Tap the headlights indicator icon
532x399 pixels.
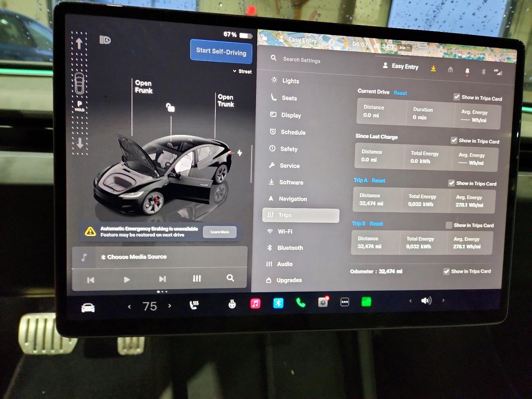coord(105,40)
